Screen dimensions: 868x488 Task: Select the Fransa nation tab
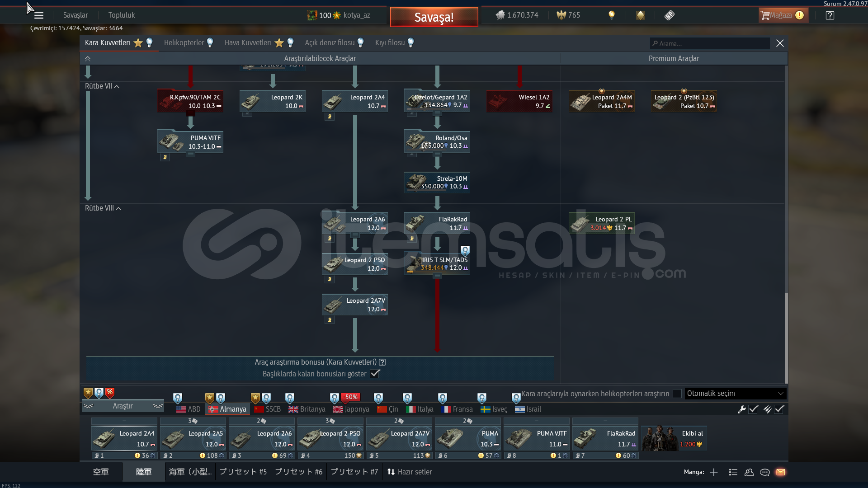click(457, 409)
